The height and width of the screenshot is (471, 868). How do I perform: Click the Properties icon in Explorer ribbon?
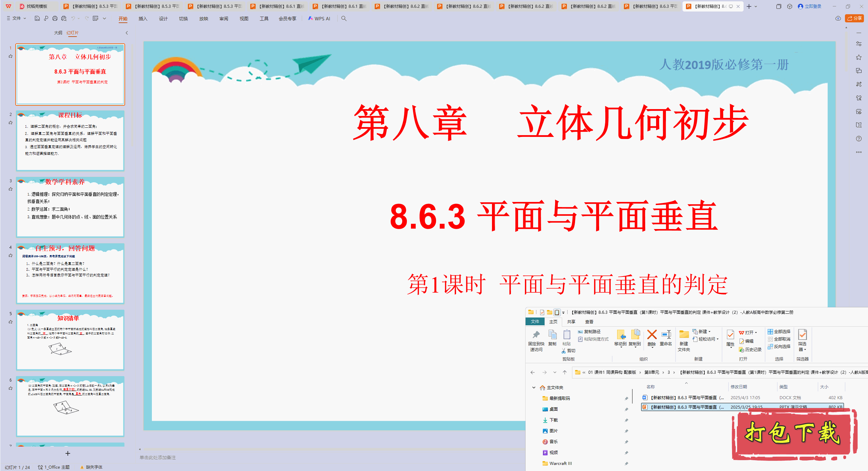(730, 335)
